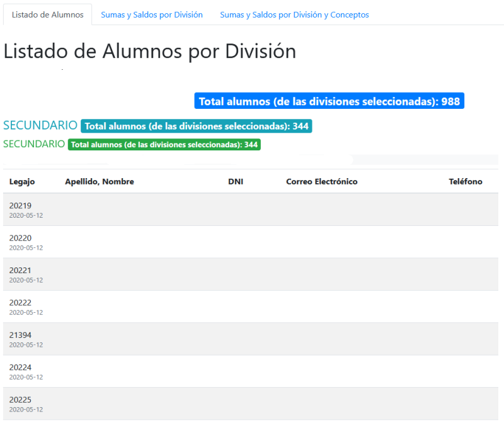Click the green badge showing 344 alumnos
Image resolution: width=504 pixels, height=421 pixels.
[x=164, y=144]
